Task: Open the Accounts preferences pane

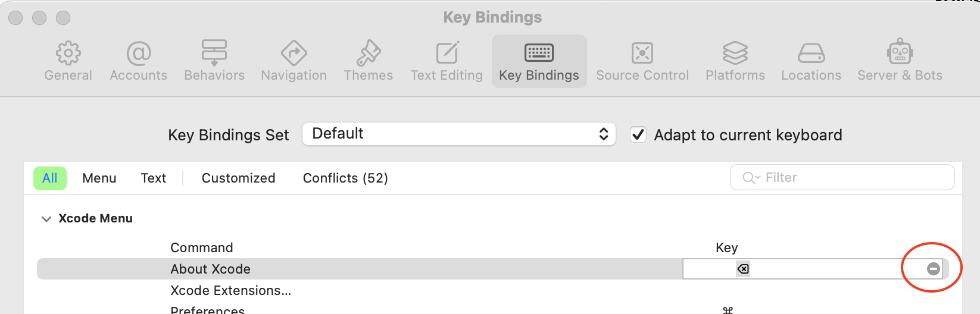Action: pyautogui.click(x=138, y=61)
